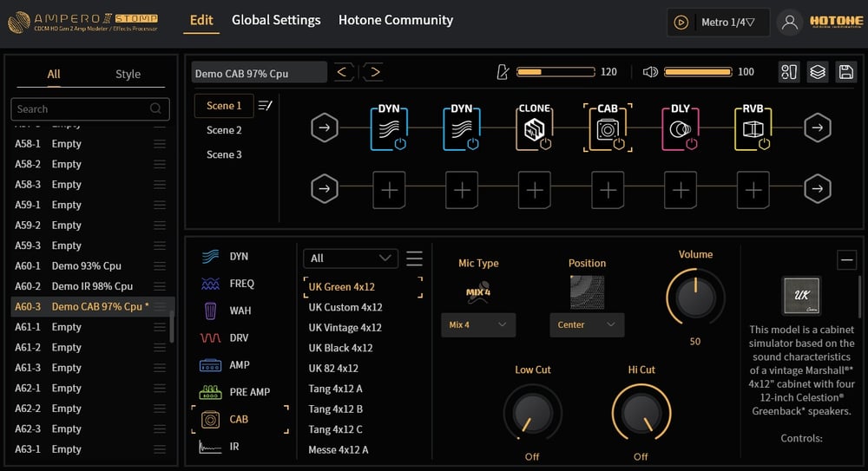868x471 pixels.
Task: Select Scene 1
Action: coord(224,106)
